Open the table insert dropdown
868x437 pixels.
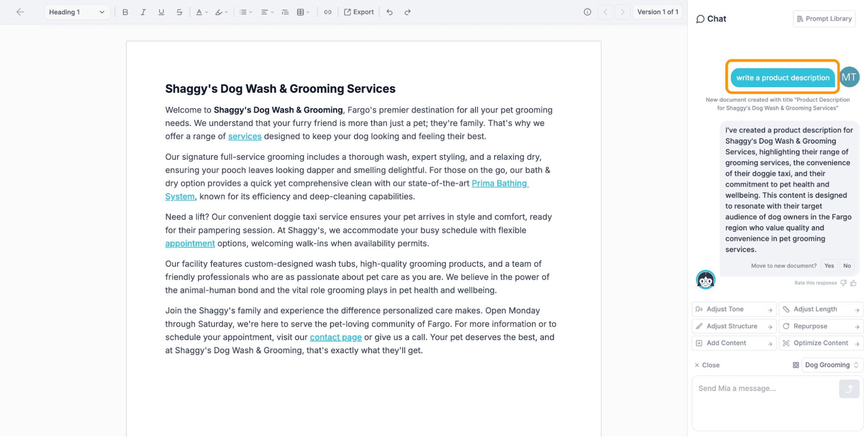click(303, 12)
